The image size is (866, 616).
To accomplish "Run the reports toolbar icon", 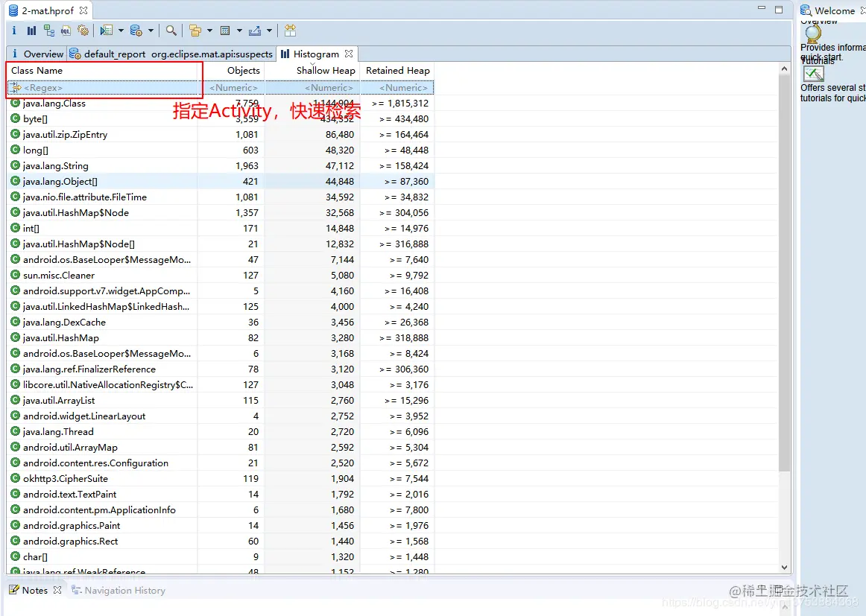I will pyautogui.click(x=107, y=31).
